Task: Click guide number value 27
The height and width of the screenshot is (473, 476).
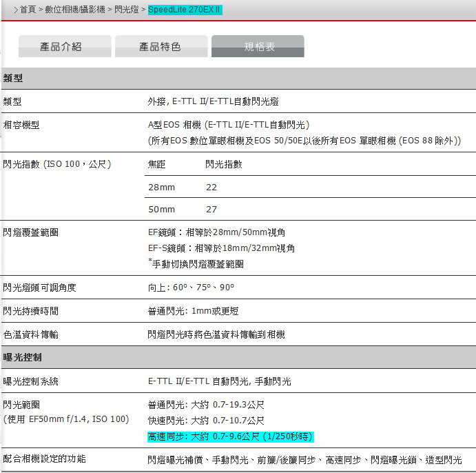Action: [x=211, y=210]
